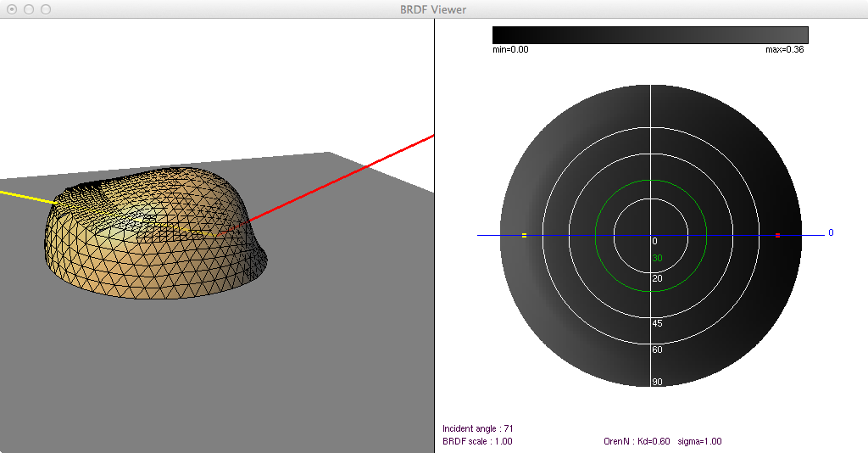The image size is (868, 453).
Task: Click the grayscale color bar legend
Action: [x=650, y=35]
